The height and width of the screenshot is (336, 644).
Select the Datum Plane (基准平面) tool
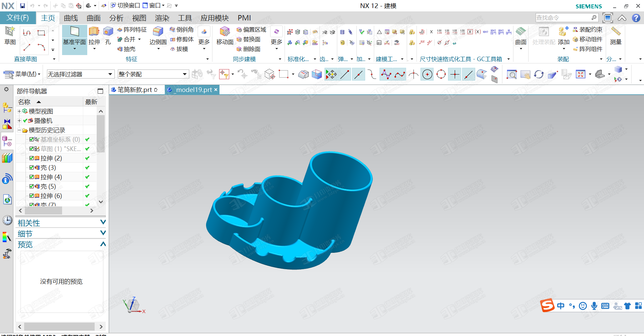click(x=75, y=36)
